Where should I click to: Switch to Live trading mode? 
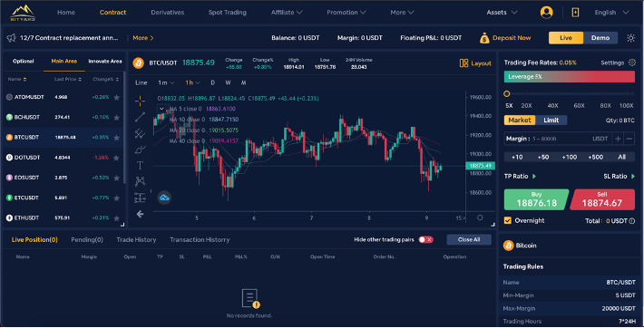coord(566,38)
